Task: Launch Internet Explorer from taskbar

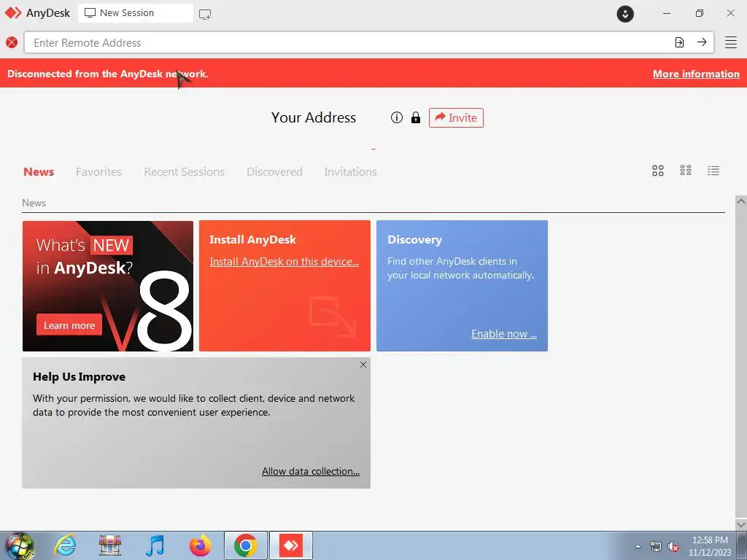Action: coord(65,545)
